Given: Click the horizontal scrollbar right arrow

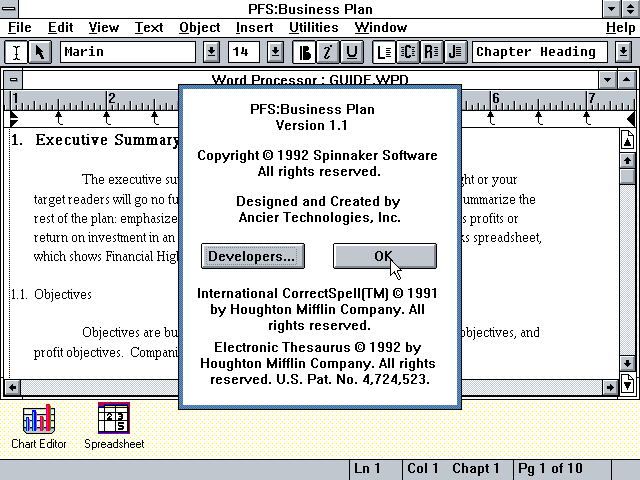Looking at the screenshot, I should pos(610,387).
